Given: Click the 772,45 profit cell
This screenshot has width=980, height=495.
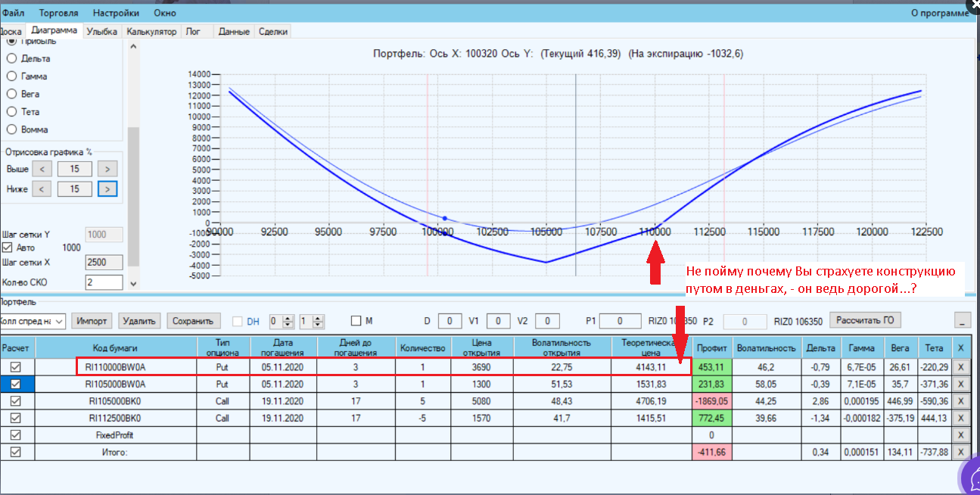Looking at the screenshot, I should tap(712, 418).
